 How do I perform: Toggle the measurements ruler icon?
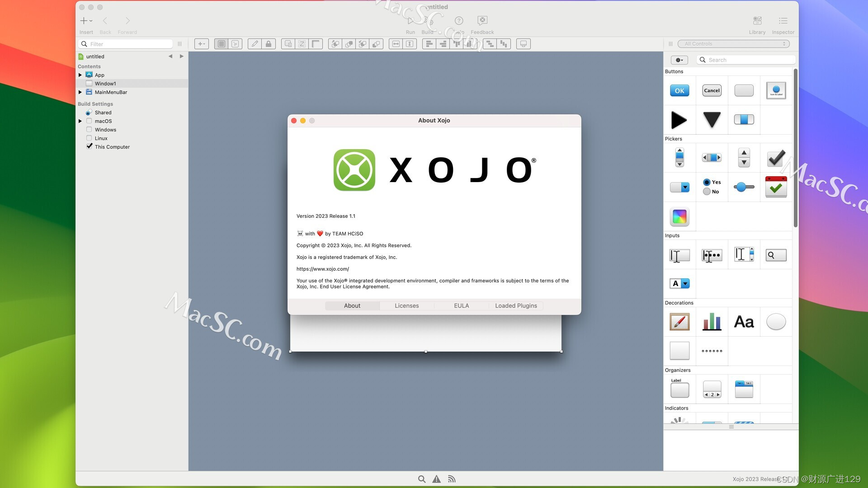tap(316, 44)
